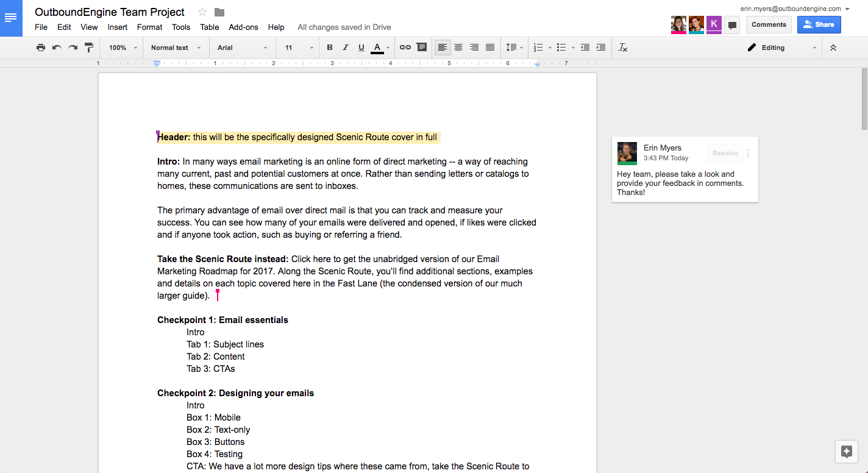Click Erin Myers comment text

[680, 183]
